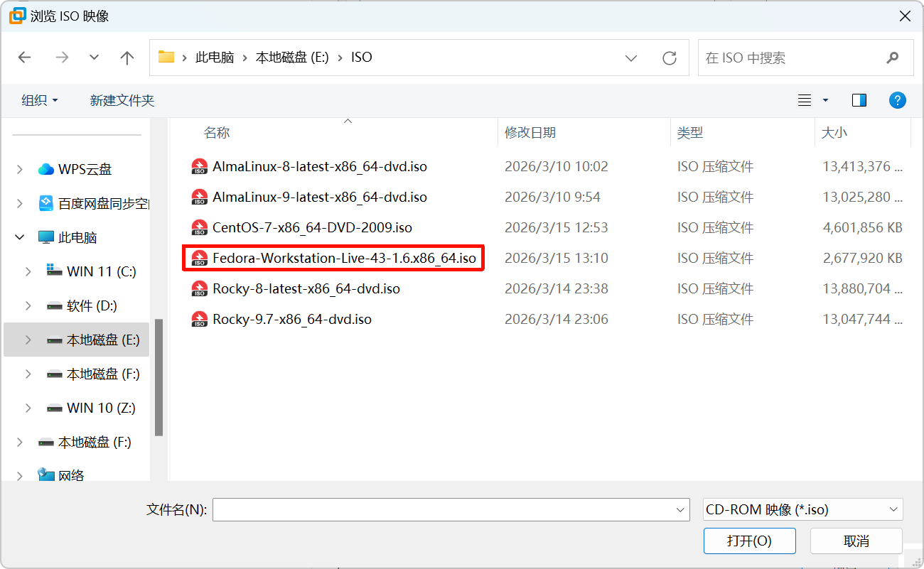
Task: Sort by 修改日期 column header
Action: pos(530,132)
